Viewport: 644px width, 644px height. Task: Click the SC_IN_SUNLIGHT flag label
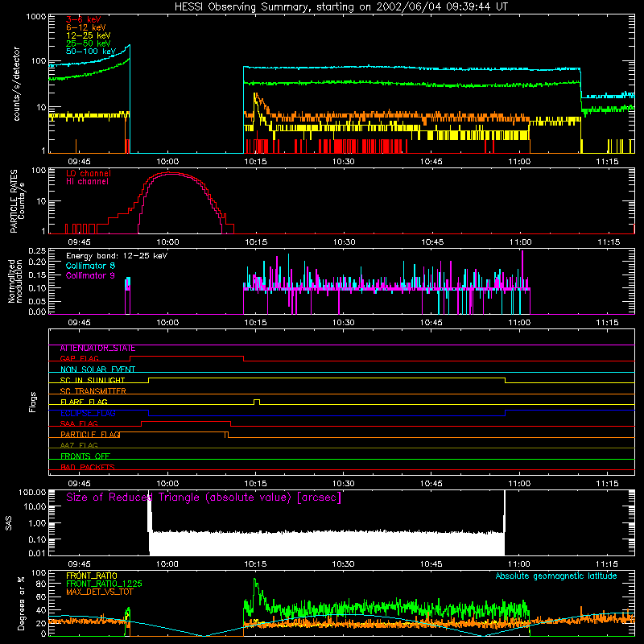click(x=93, y=380)
